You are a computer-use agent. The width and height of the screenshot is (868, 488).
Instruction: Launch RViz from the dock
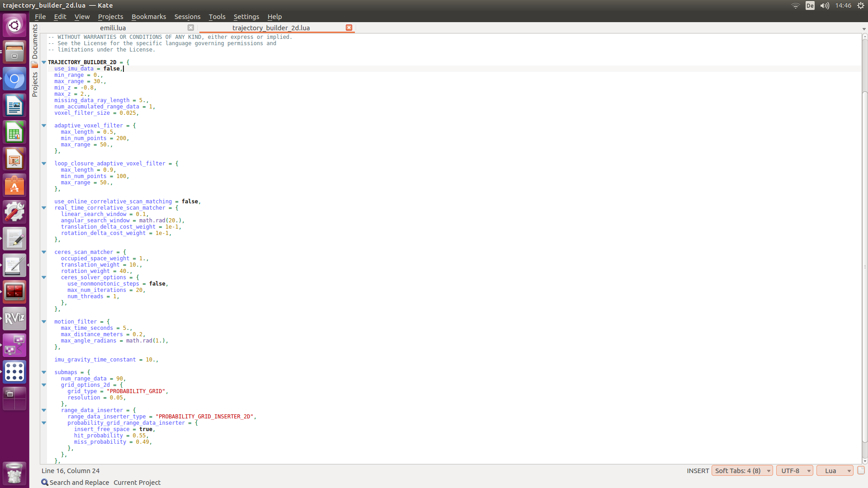tap(14, 319)
